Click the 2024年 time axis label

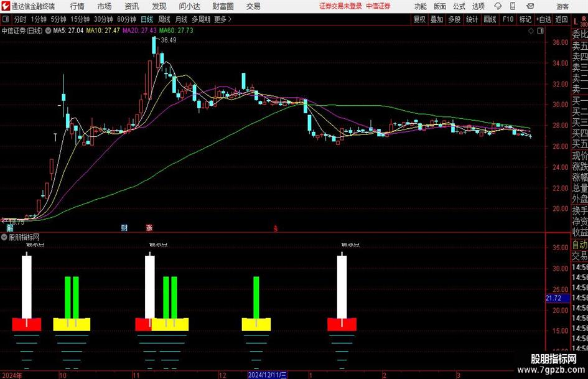12,375
